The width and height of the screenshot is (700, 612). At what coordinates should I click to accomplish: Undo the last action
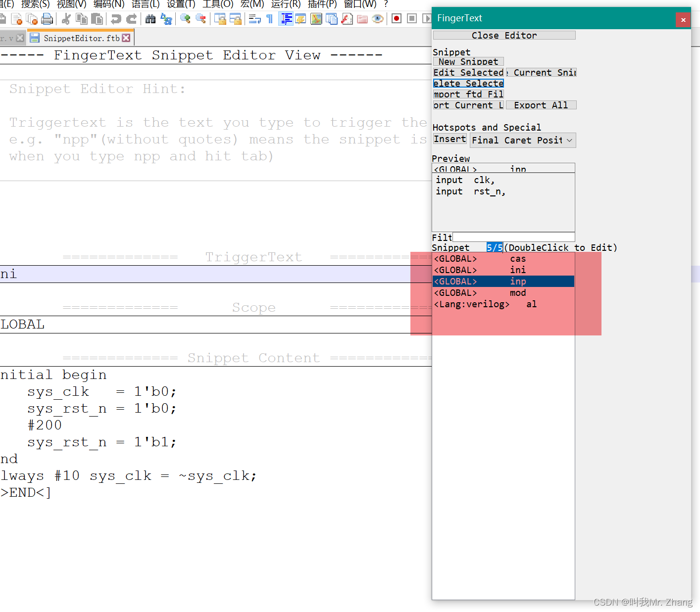[116, 18]
